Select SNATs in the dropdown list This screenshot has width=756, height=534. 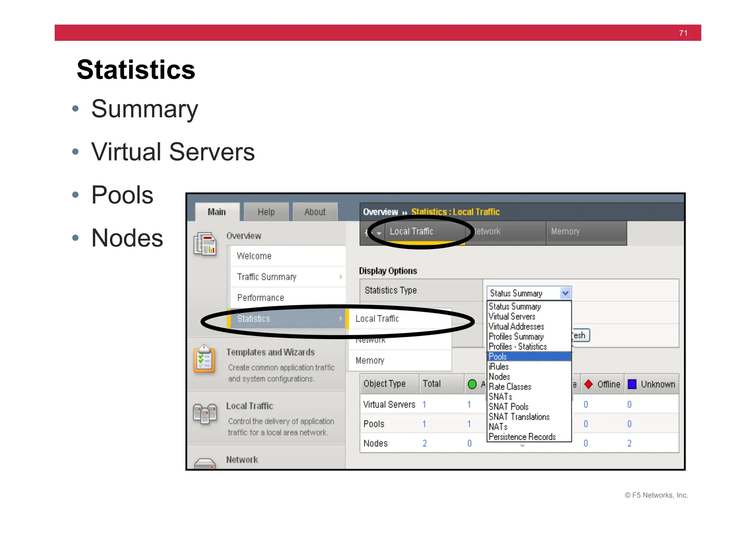(x=529, y=397)
